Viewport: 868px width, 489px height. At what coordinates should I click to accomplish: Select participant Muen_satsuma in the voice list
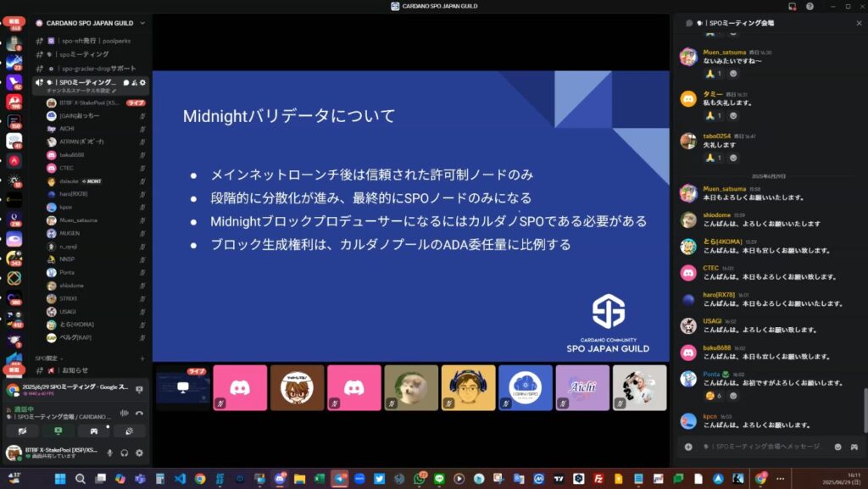[96, 220]
